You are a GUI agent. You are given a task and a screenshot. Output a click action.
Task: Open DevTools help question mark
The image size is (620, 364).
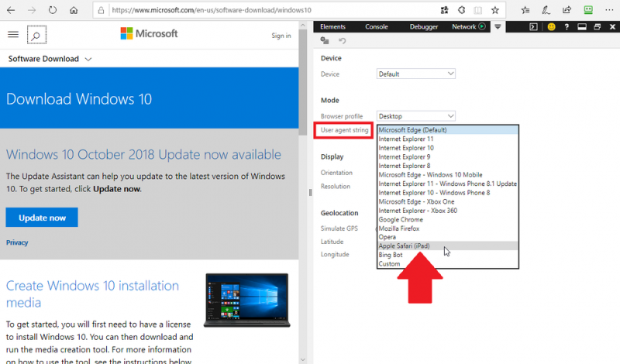point(567,27)
